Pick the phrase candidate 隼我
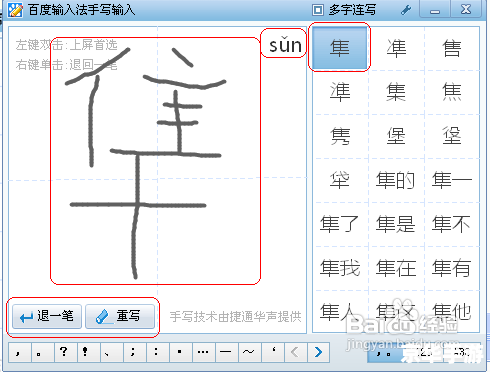This screenshot has height=372, width=490. pyautogui.click(x=340, y=268)
